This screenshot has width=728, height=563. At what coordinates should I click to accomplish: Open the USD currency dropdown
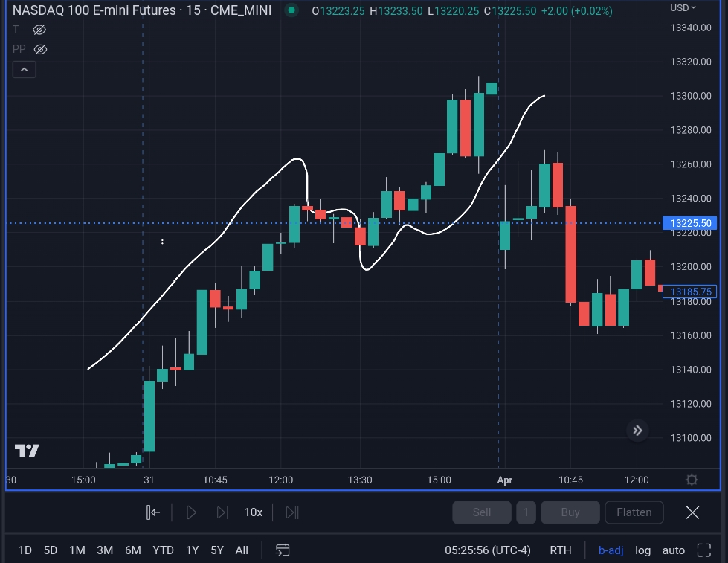pos(683,8)
